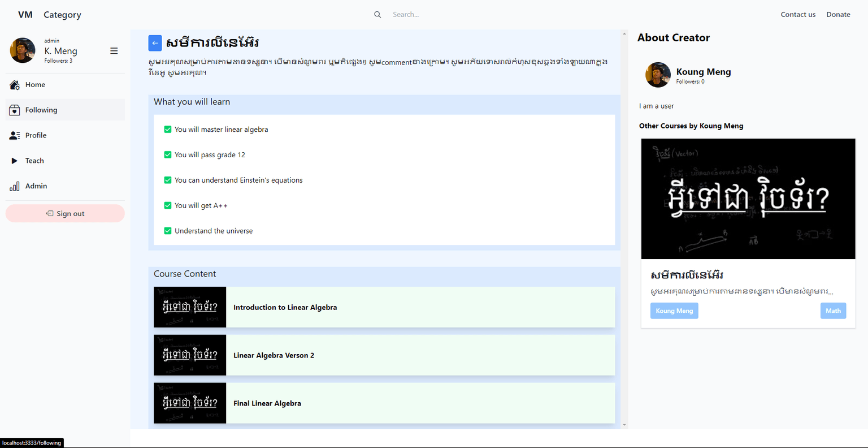Open the Donate page
The image size is (868, 448).
click(838, 15)
